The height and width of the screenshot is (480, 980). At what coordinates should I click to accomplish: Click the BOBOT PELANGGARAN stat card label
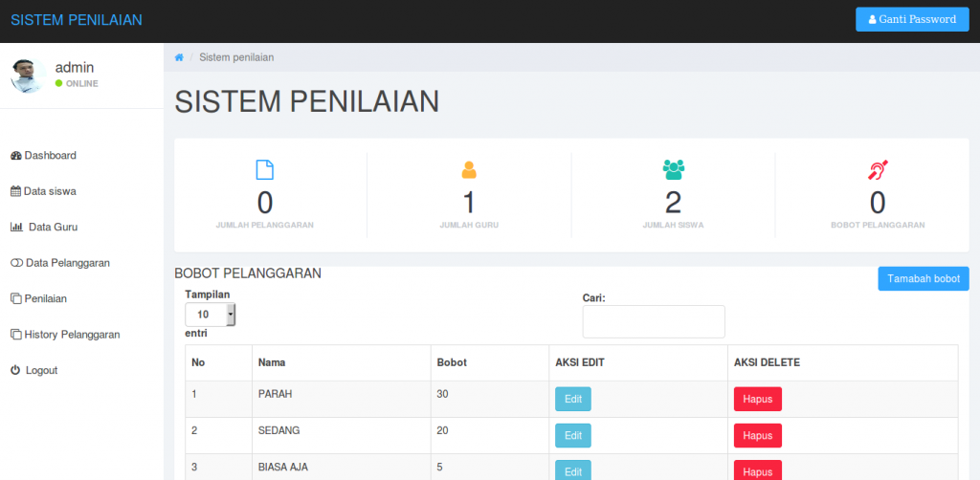pyautogui.click(x=878, y=226)
